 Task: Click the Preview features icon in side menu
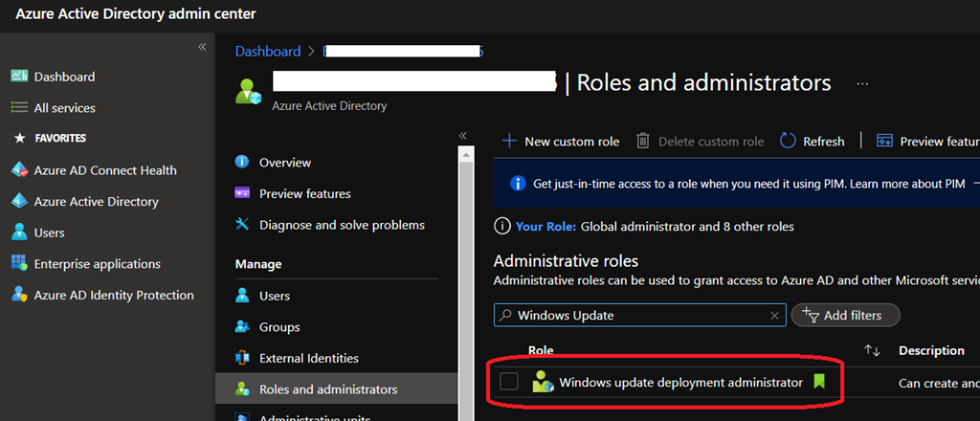coord(242,193)
